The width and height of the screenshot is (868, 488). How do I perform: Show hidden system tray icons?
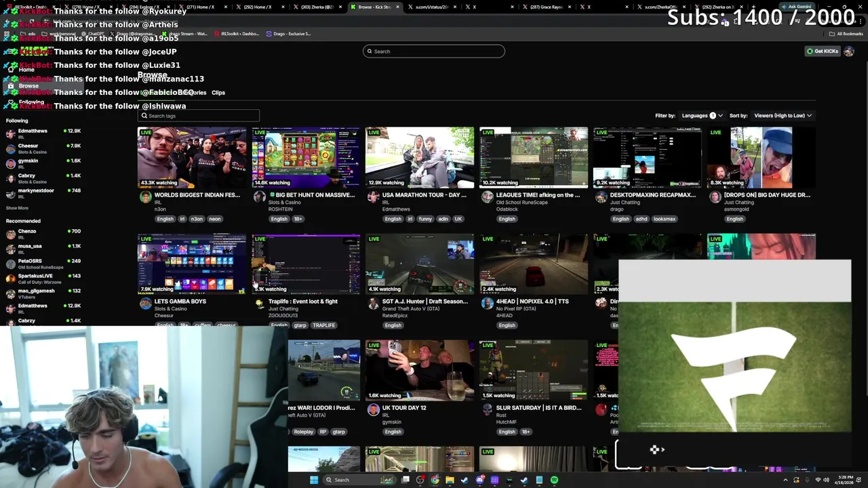click(785, 480)
